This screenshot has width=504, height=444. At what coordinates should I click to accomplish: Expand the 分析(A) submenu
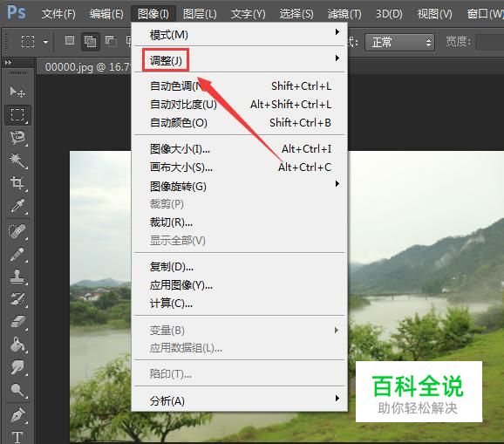point(240,400)
